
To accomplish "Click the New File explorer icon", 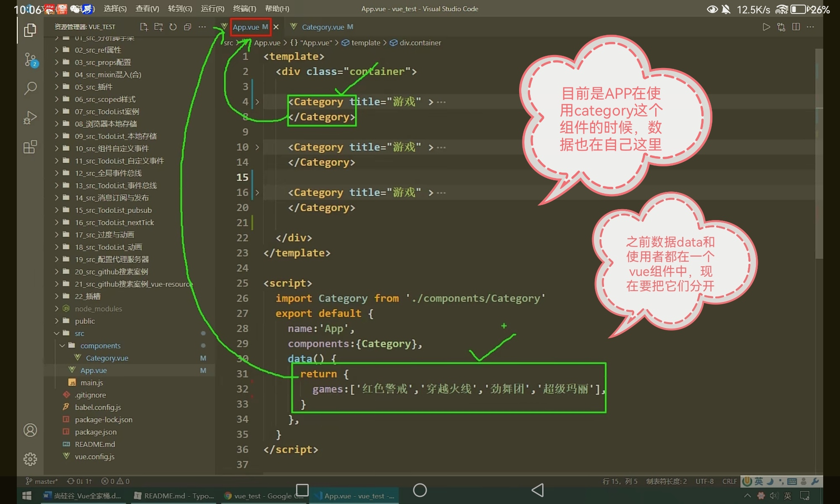I will click(144, 27).
